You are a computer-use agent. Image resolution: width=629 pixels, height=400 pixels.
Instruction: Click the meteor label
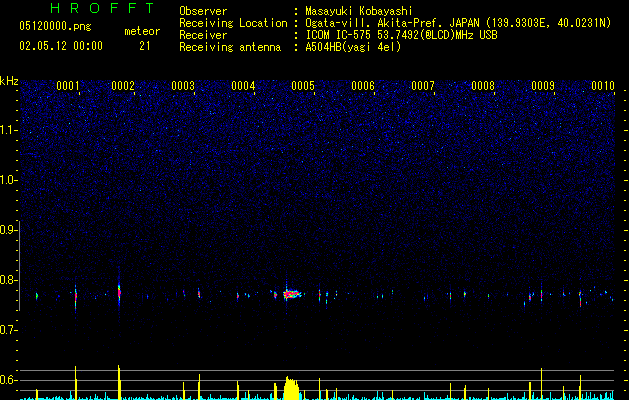pyautogui.click(x=142, y=31)
